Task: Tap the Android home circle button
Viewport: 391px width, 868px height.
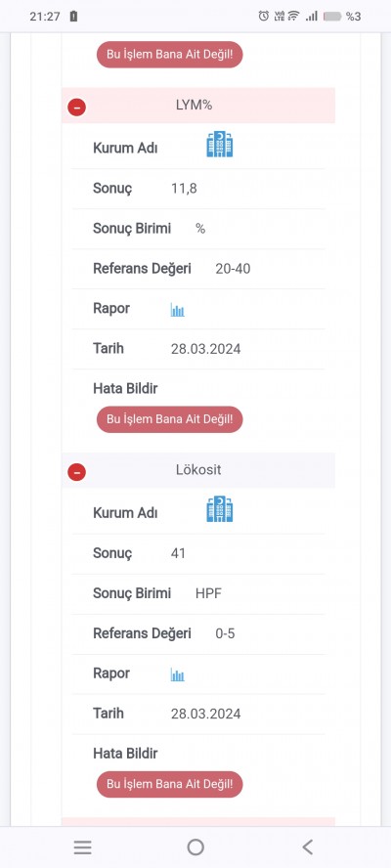Action: (x=195, y=847)
